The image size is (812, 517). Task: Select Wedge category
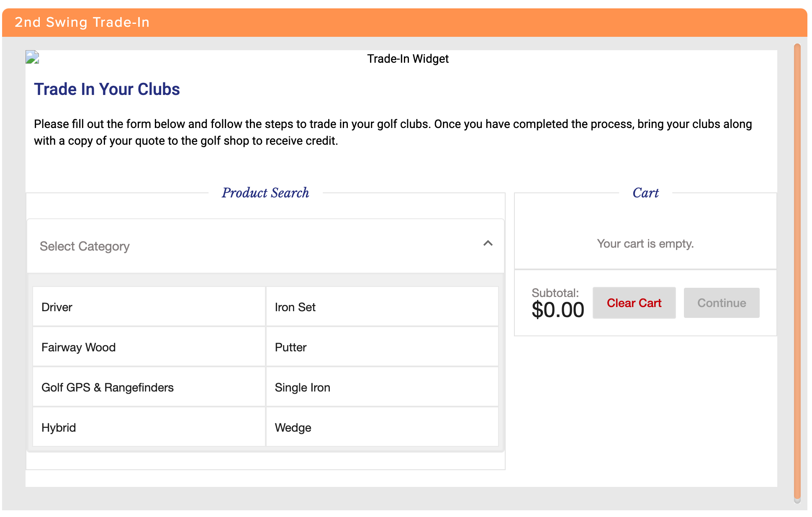(382, 427)
